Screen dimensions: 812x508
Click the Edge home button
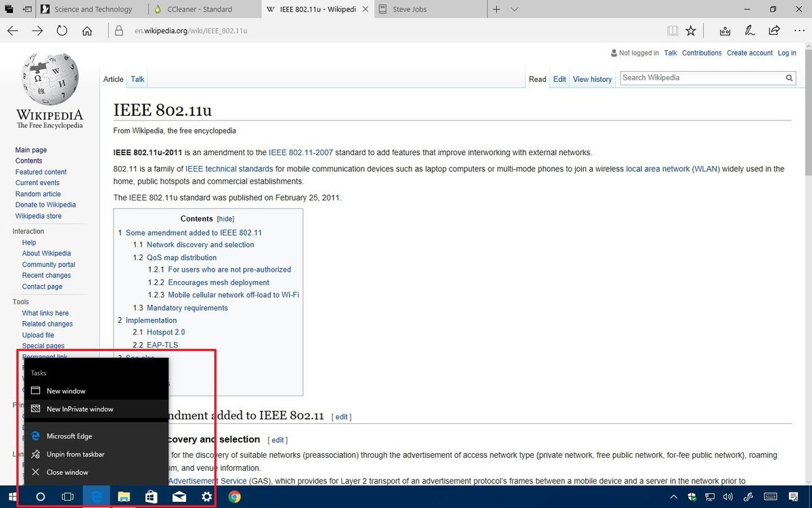point(87,30)
